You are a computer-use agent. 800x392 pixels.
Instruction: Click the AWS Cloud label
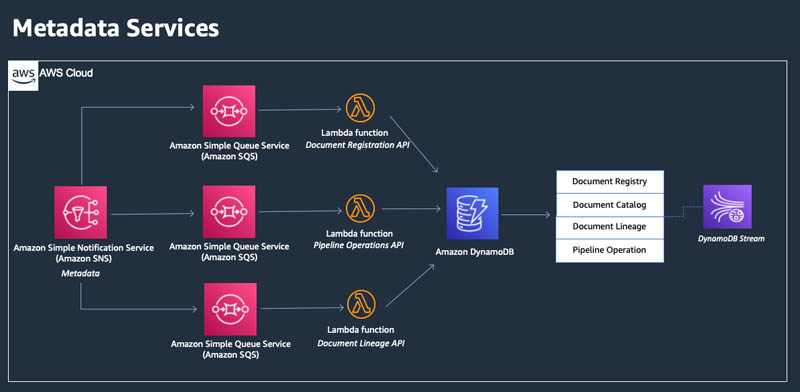point(66,73)
